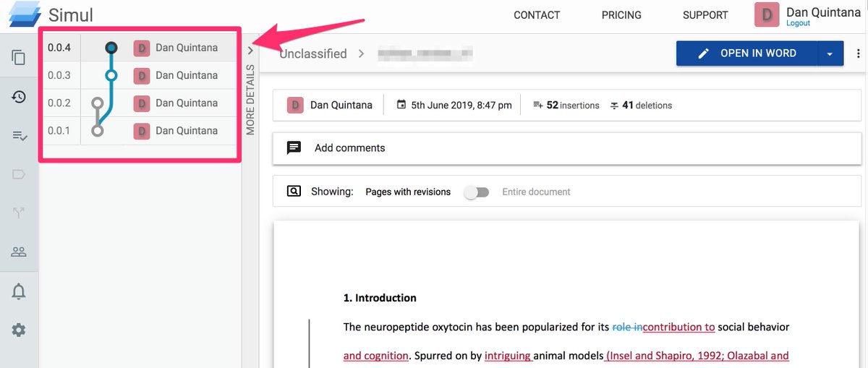Select the checklist icon in the sidebar

[x=19, y=135]
